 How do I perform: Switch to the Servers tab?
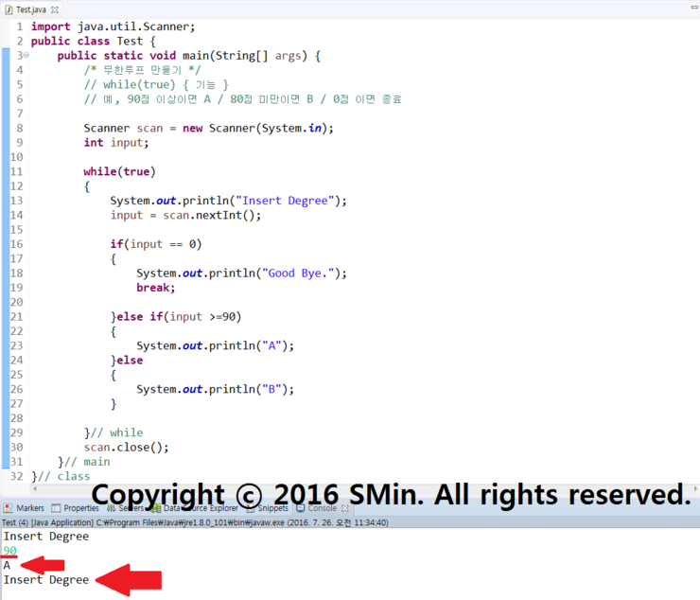pos(126,508)
